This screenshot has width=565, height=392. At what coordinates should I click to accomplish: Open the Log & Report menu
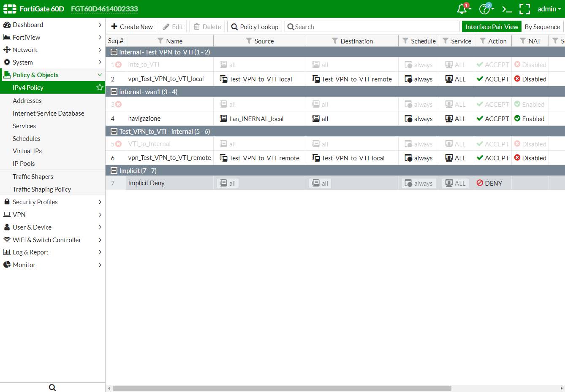pyautogui.click(x=52, y=252)
